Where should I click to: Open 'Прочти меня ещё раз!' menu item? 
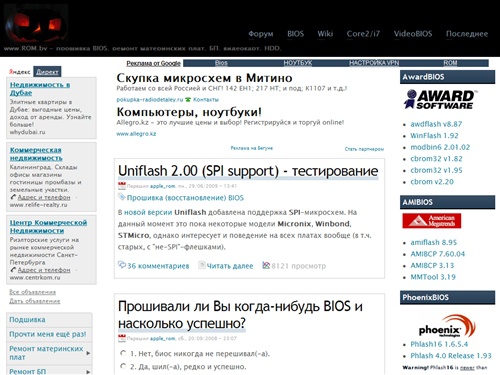pyautogui.click(x=48, y=334)
